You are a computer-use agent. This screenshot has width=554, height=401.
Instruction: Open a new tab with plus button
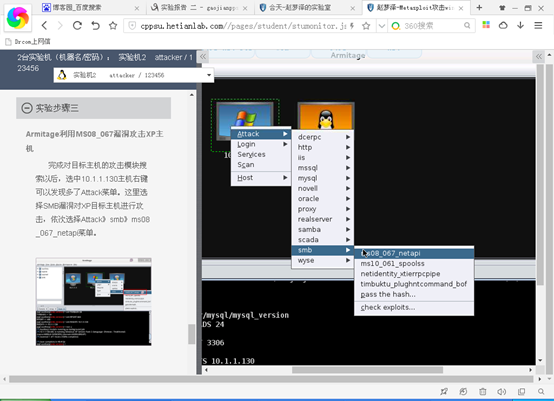click(x=479, y=7)
